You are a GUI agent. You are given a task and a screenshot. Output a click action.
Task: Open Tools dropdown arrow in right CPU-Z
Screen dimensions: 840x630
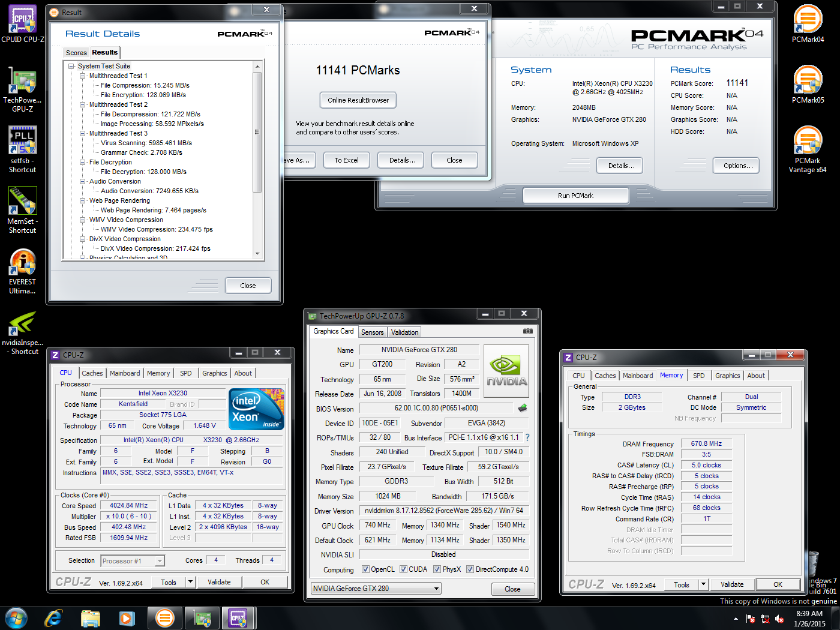pyautogui.click(x=703, y=584)
